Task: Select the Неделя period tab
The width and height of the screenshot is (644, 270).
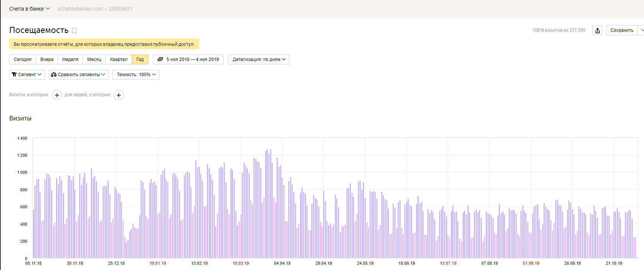Action: coord(70,59)
